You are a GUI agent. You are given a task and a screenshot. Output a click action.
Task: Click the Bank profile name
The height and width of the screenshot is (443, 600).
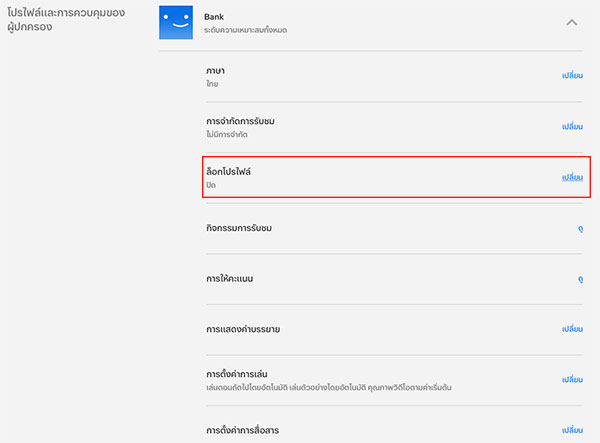pos(214,17)
